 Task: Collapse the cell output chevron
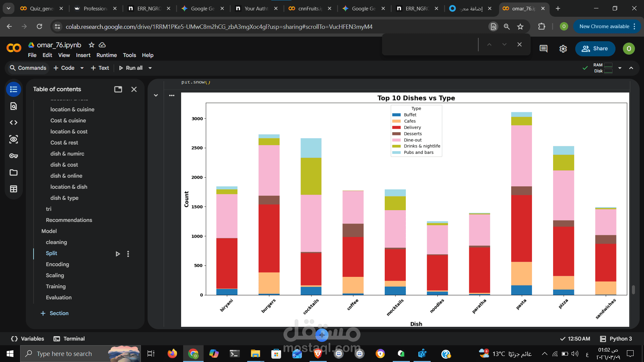[x=156, y=96]
